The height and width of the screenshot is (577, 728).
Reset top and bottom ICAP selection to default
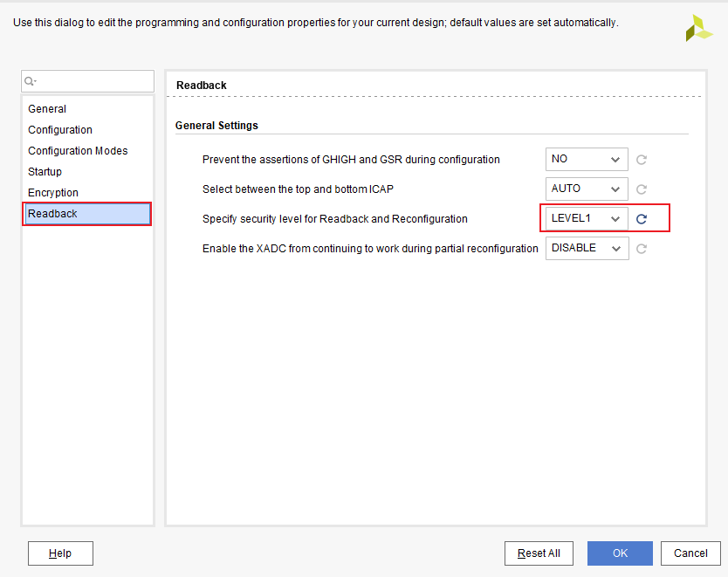coord(642,189)
